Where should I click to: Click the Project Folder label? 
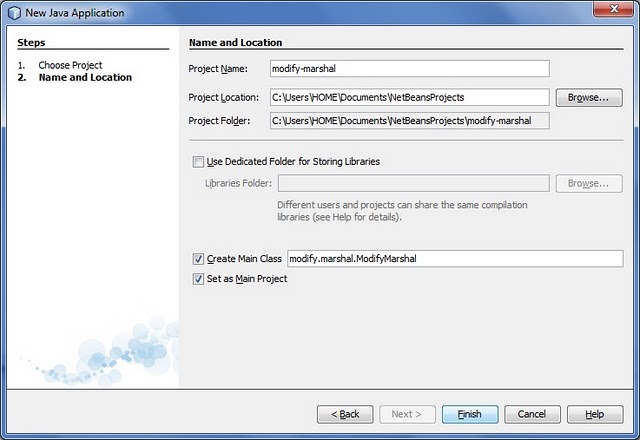coord(219,121)
